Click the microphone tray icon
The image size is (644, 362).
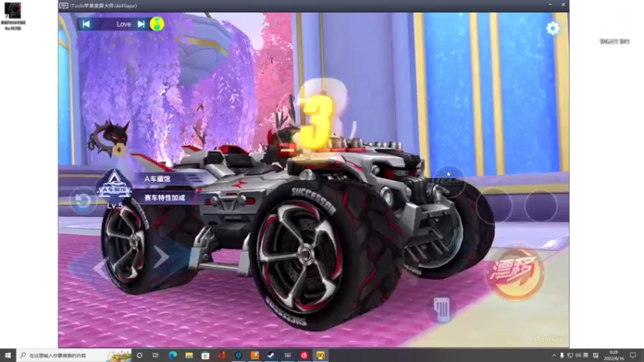[562, 356]
